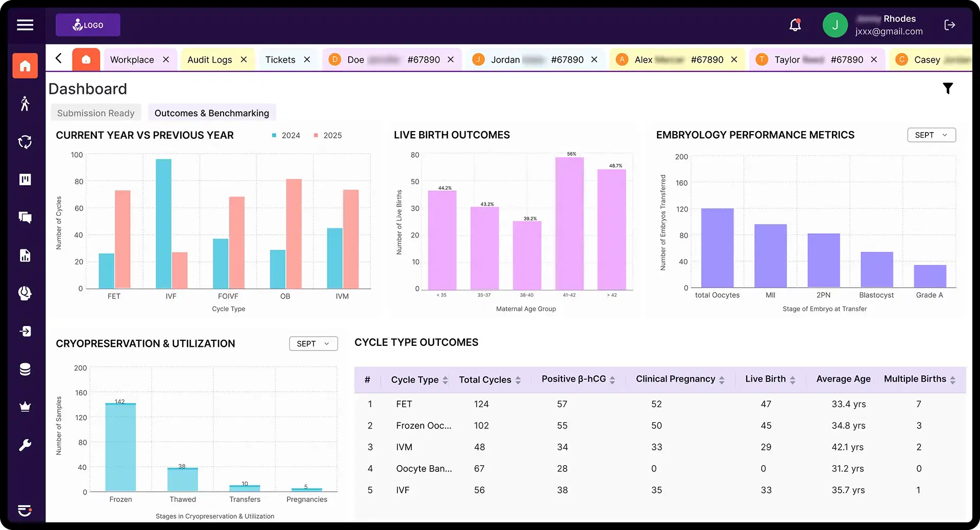Open the filter icon near Dashboard heading
980x530 pixels.
click(948, 88)
